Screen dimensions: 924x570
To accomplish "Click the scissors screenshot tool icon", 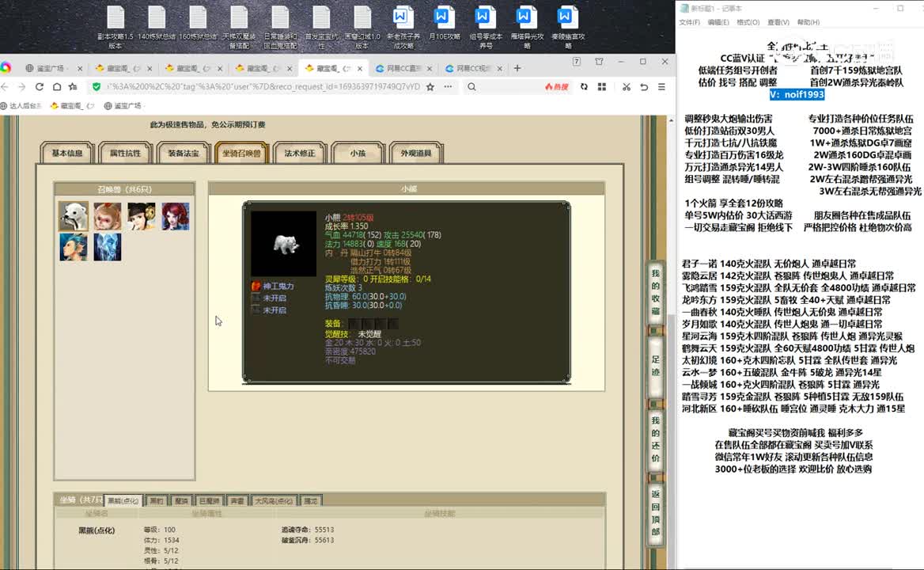I will click(x=626, y=86).
